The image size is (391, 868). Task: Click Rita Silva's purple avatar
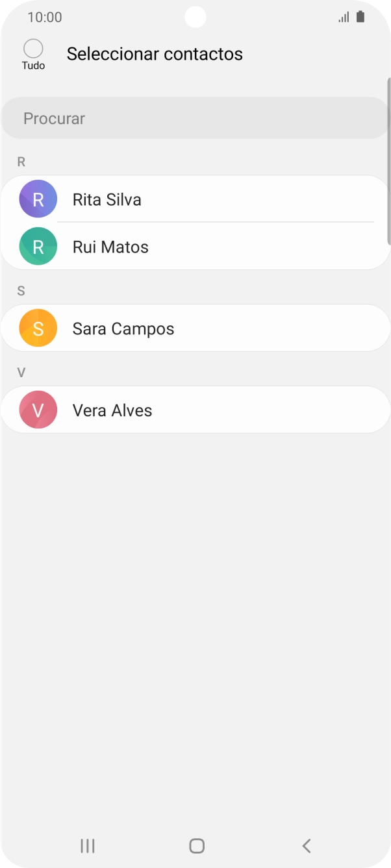point(38,199)
